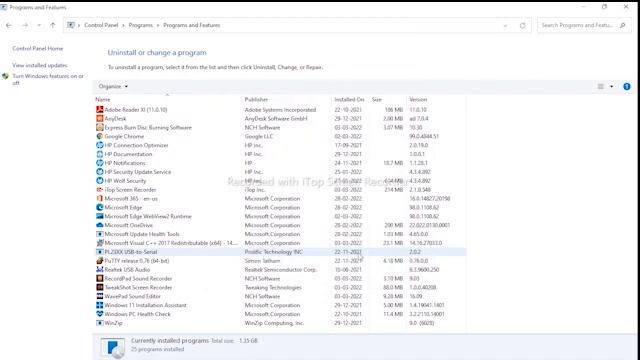Click the Adobe Systems Incorporated publisher cell

click(280, 109)
